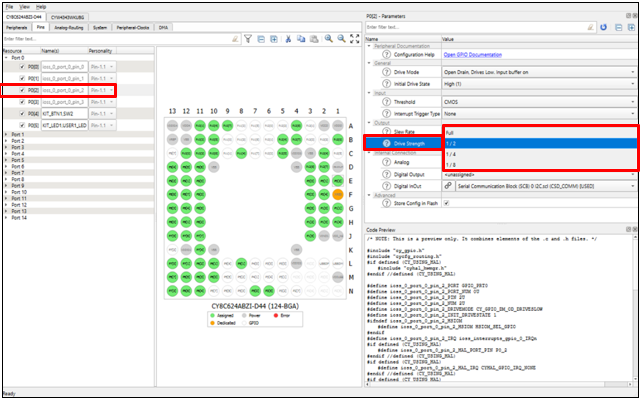641x398 pixels.
Task: Reset parameters using the blue restore icon
Action: [603, 27]
